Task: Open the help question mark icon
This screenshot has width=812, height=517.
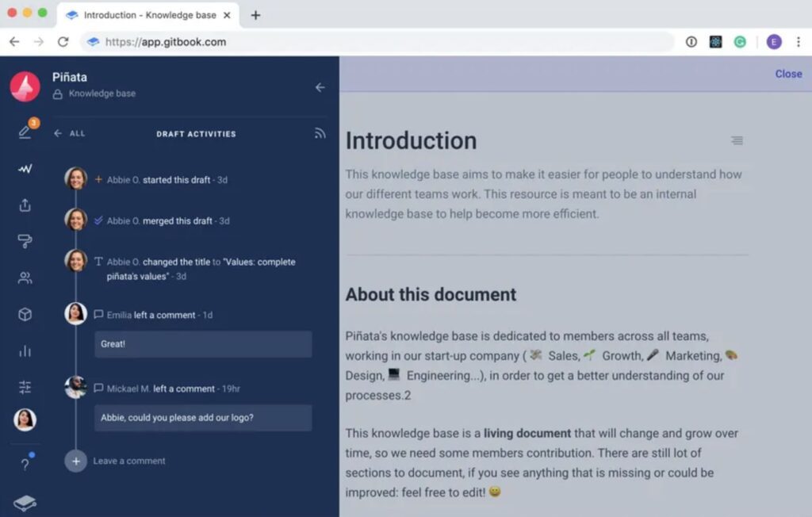Action: point(25,464)
